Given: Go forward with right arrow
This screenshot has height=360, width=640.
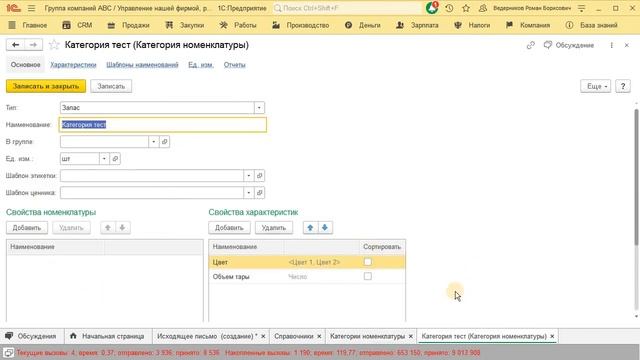Looking at the screenshot, I should [x=33, y=45].
